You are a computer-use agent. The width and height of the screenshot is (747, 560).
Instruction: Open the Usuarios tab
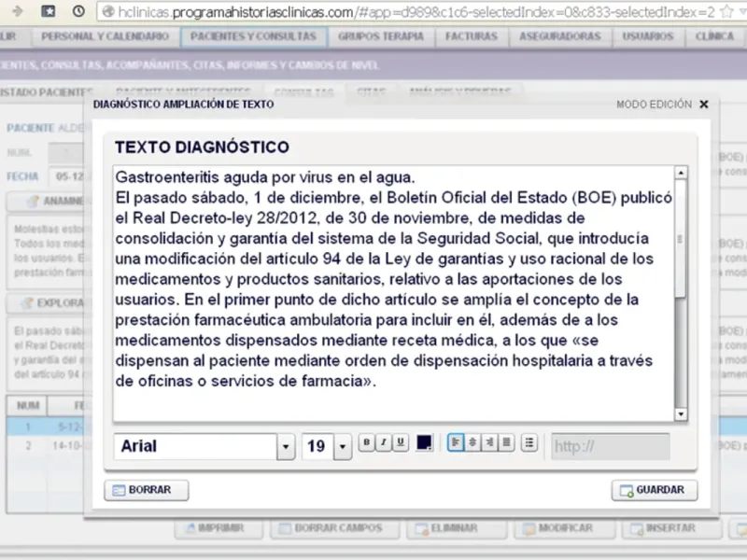pyautogui.click(x=648, y=36)
